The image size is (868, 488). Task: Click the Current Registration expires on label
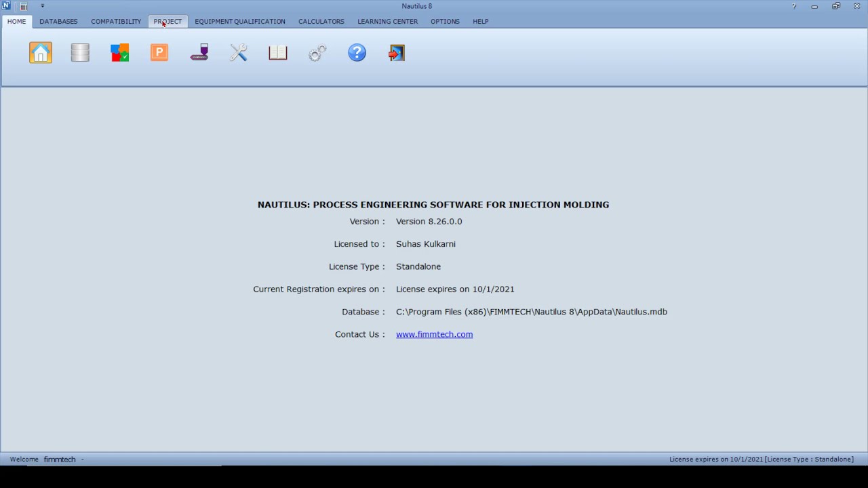click(319, 289)
